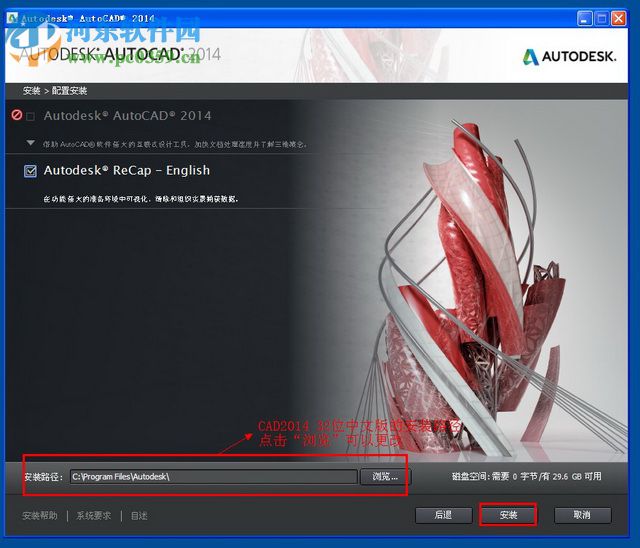Image resolution: width=640 pixels, height=548 pixels.
Task: Open the 安装帮助 link
Action: (40, 516)
